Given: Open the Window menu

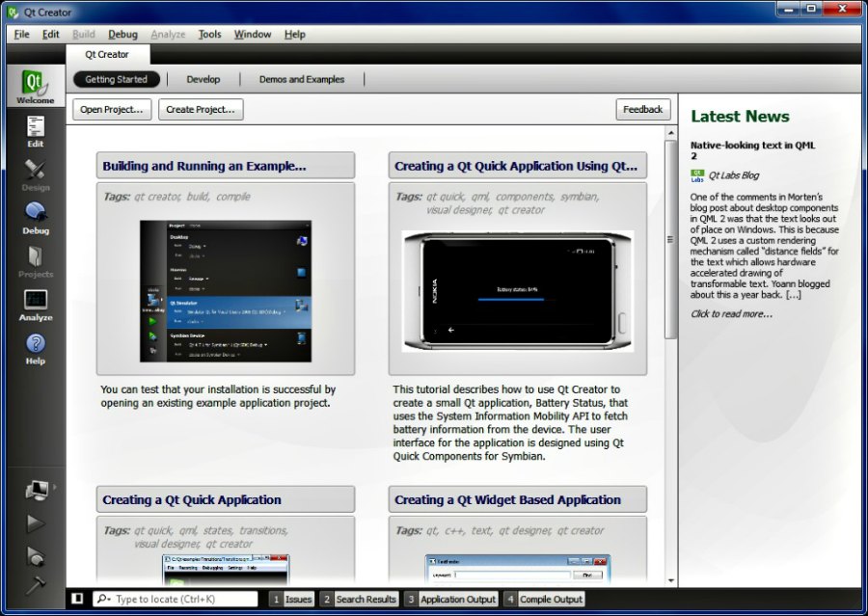Looking at the screenshot, I should (253, 35).
